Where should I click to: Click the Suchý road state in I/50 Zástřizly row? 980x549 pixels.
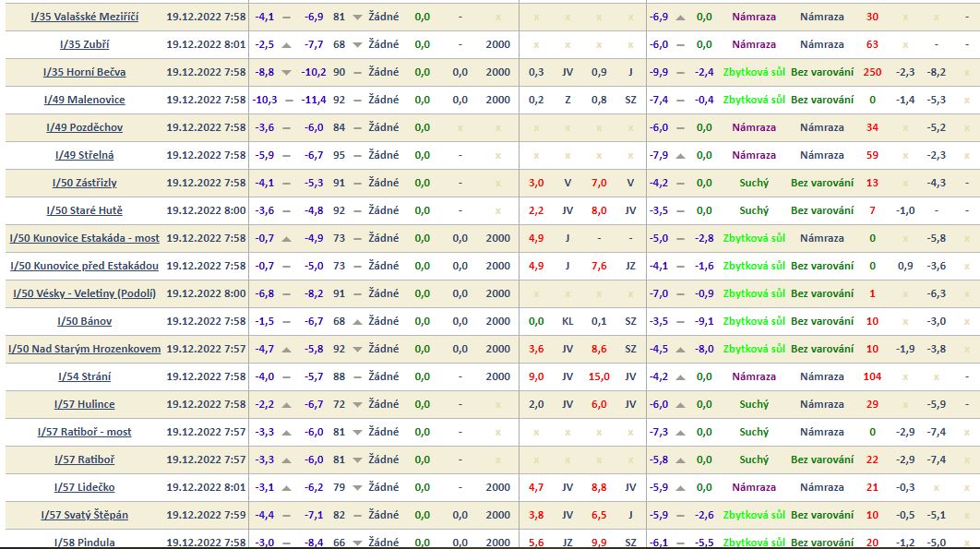pos(754,183)
